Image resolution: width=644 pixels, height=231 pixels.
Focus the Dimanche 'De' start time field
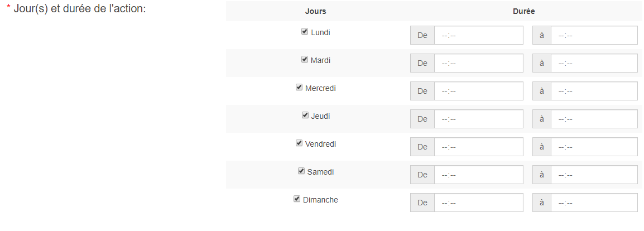coord(479,203)
